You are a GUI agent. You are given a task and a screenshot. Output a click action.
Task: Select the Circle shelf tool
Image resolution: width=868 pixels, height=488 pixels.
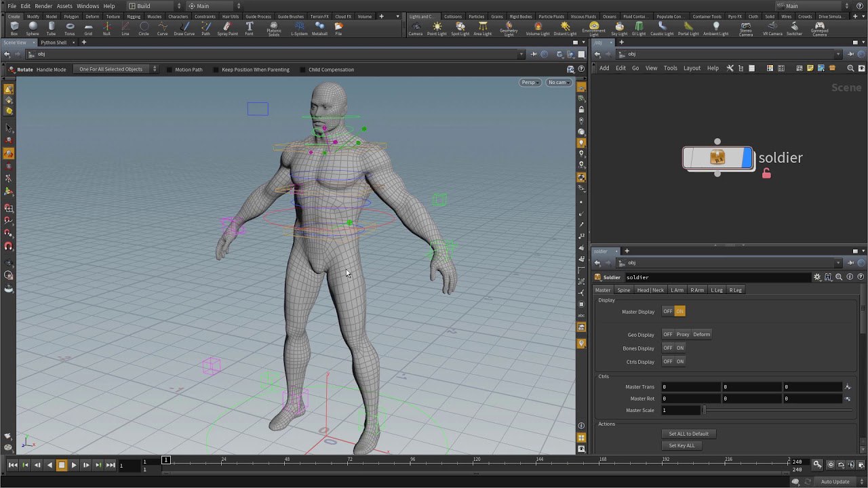tap(144, 28)
